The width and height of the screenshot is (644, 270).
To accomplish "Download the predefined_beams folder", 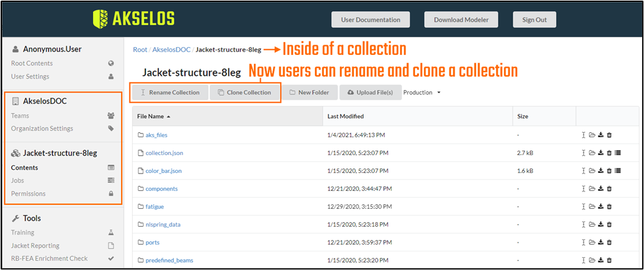I will (601, 260).
